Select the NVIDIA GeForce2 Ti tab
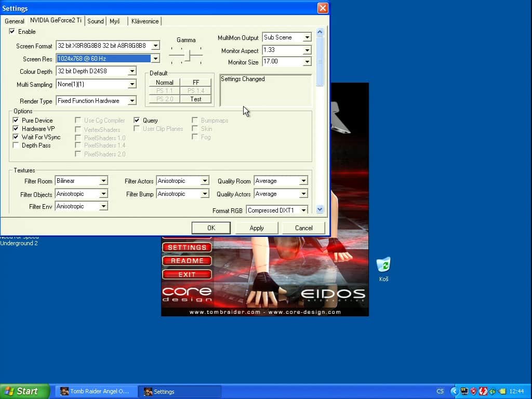 point(56,20)
